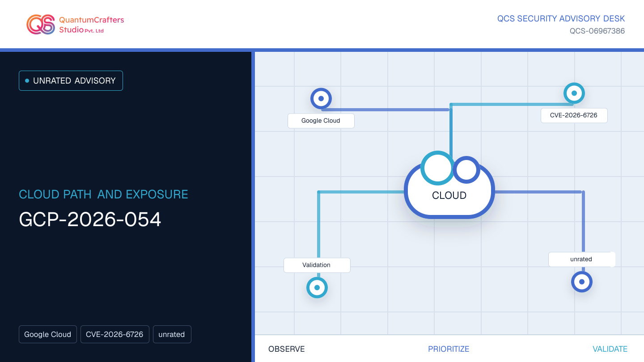Click the node circle above CVE-2026-6726 label
This screenshot has width=644, height=362.
(x=574, y=93)
